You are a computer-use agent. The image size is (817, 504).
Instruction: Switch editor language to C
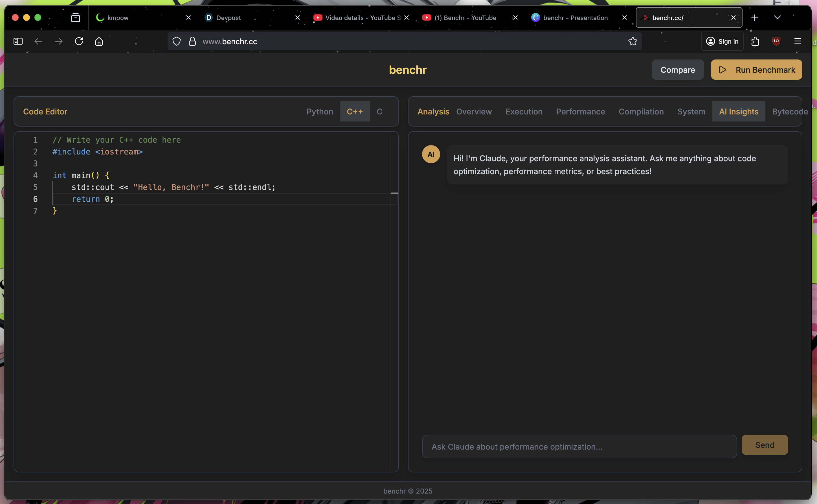point(379,112)
